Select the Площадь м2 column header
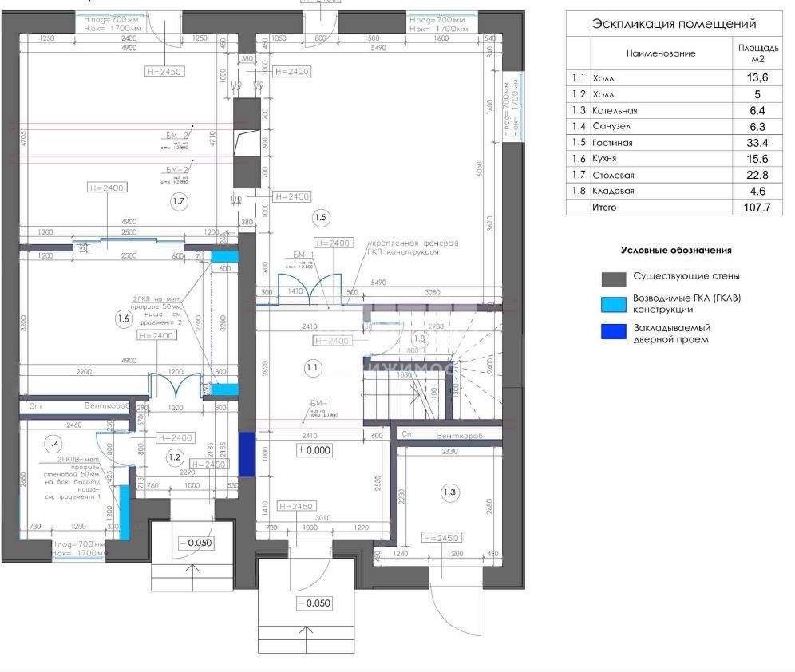Image resolution: width=795 pixels, height=672 pixels. [x=753, y=53]
